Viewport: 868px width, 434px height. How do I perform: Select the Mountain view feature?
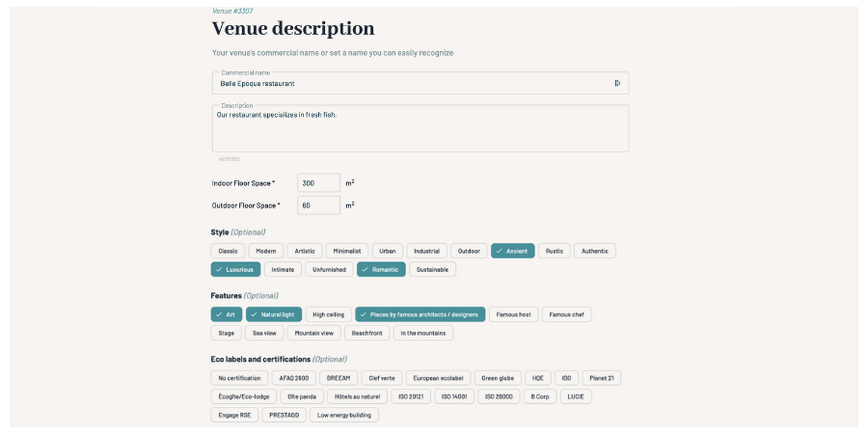pos(313,333)
